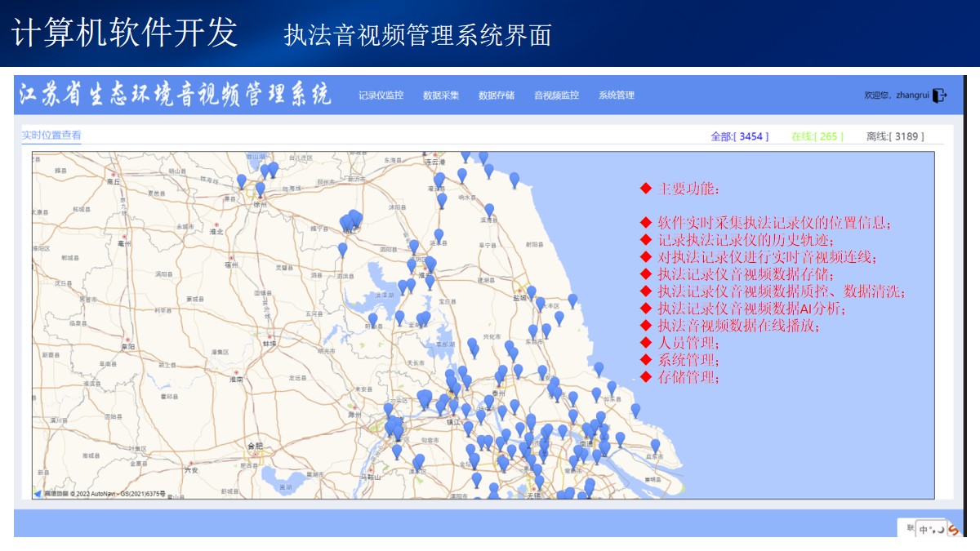Pick the map marker at 盱眙县
Viewport: 980px width, 551px height.
pyautogui.click(x=373, y=319)
